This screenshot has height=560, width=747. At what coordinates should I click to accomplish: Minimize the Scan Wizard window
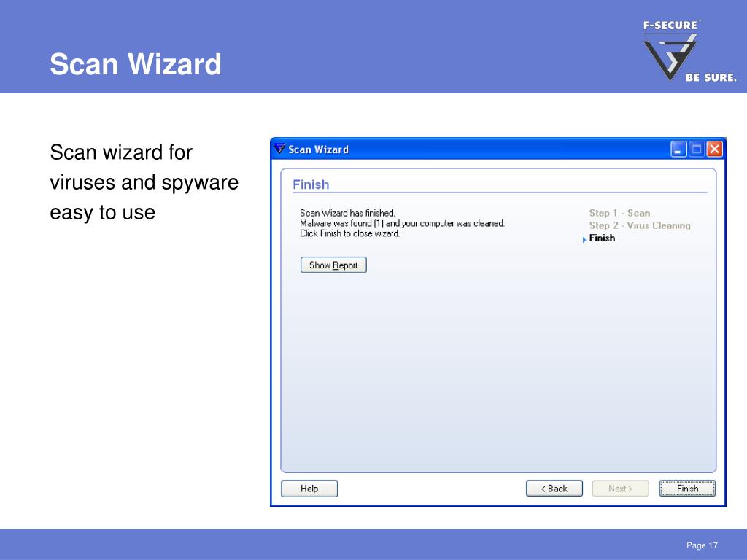tap(678, 149)
